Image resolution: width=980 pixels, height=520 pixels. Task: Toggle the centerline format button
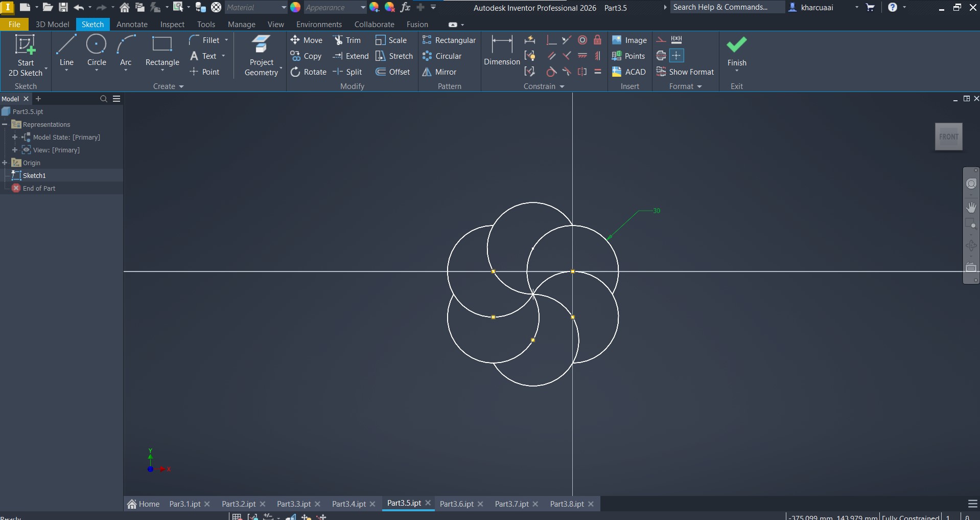[661, 56]
